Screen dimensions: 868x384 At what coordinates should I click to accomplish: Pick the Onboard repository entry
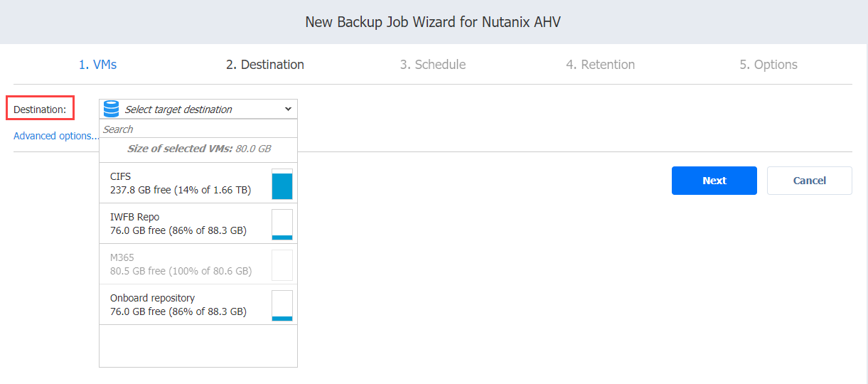point(198,305)
